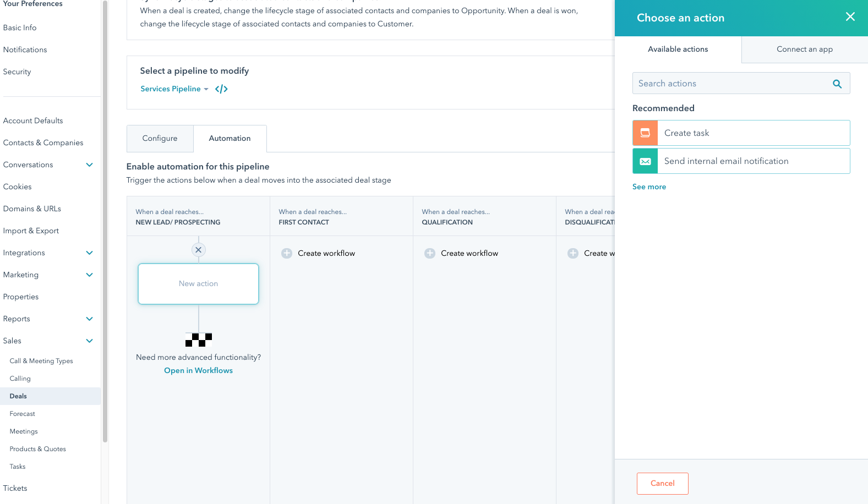
Task: Click Create workflow under Qualification
Action: point(470,253)
